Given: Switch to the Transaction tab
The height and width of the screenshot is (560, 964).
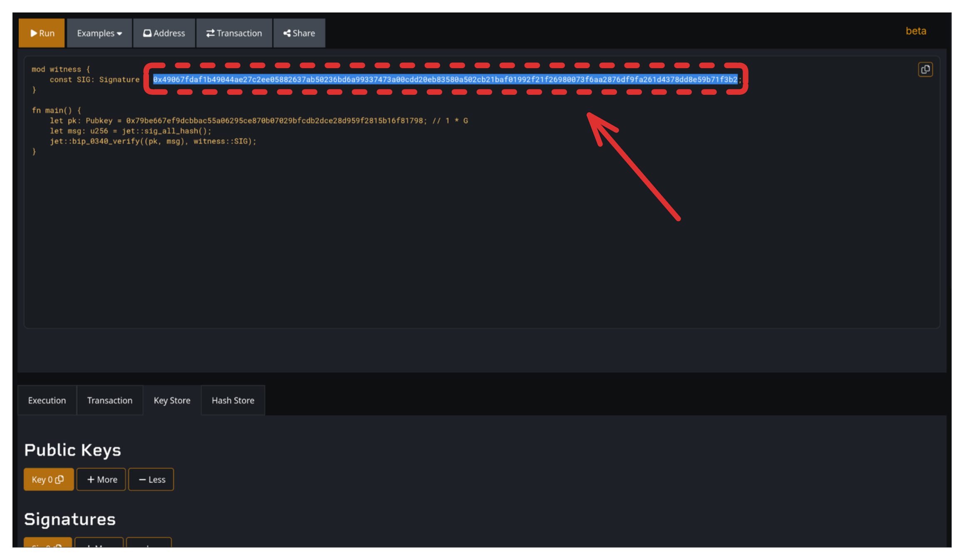Looking at the screenshot, I should click(x=109, y=400).
